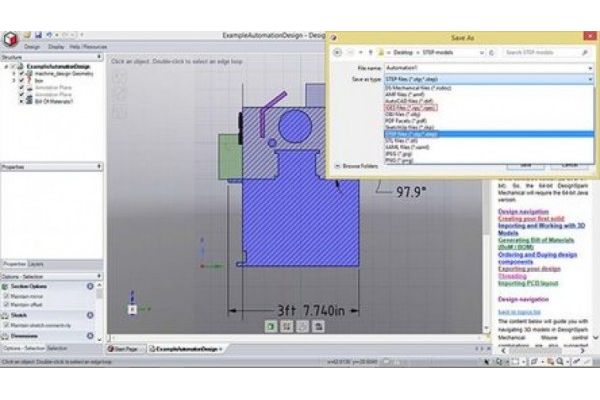This screenshot has height=400, width=600.
Task: Click the Open folder icon in quick access toolbar
Action: 27,35
